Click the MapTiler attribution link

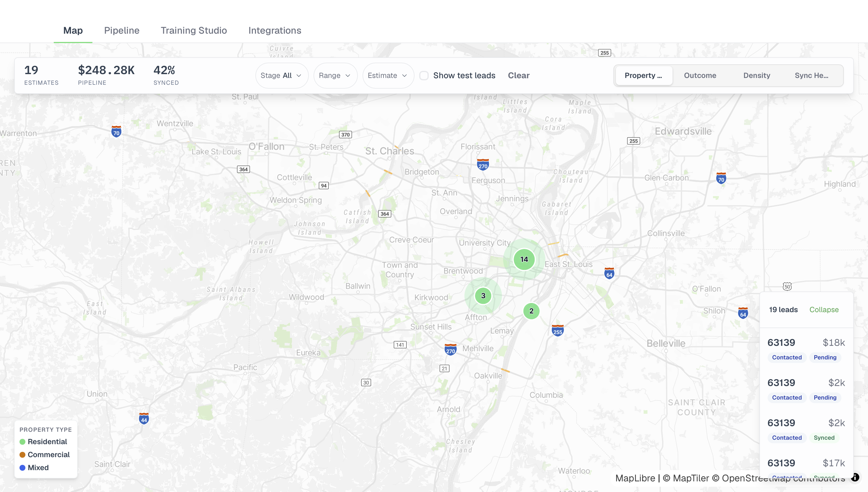tap(686, 478)
